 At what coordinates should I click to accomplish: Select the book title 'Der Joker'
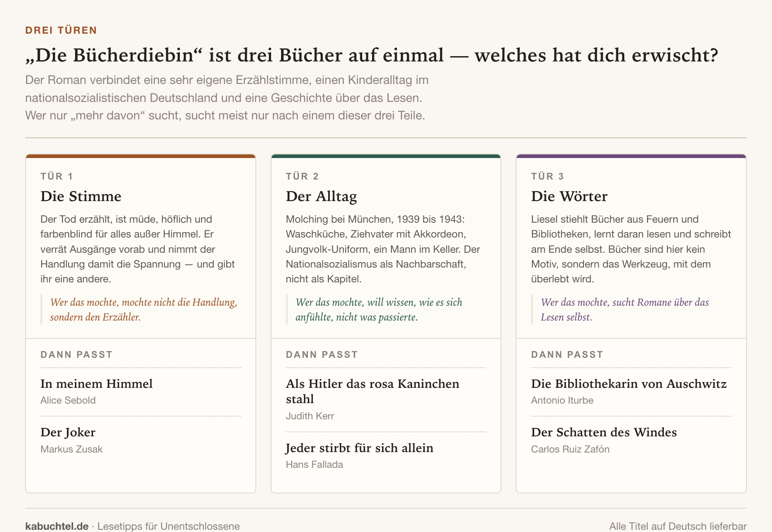point(68,432)
